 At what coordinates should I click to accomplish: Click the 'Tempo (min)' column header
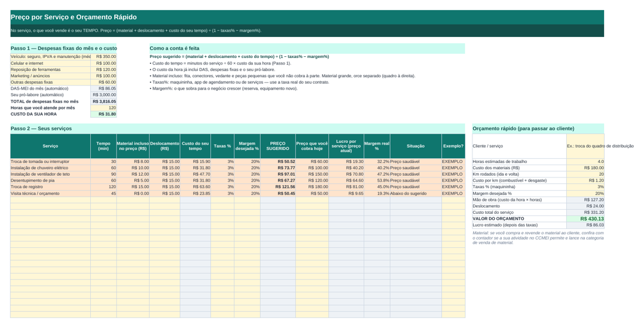104,146
